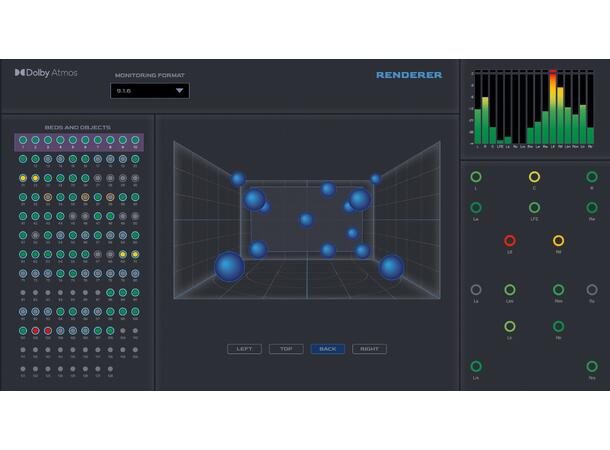Select bed channel 3 indicator
Image resolution: width=610 pixels, height=450 pixels.
pos(48,140)
